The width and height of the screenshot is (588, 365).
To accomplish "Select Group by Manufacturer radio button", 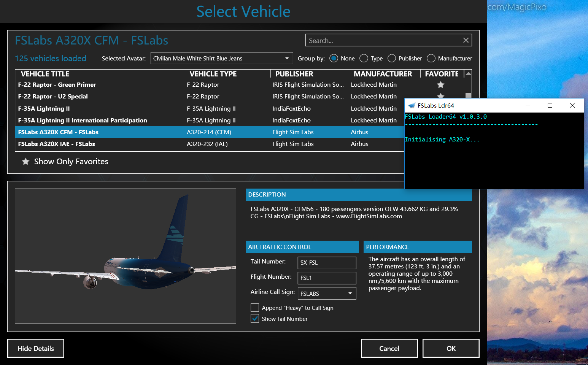I will [431, 58].
